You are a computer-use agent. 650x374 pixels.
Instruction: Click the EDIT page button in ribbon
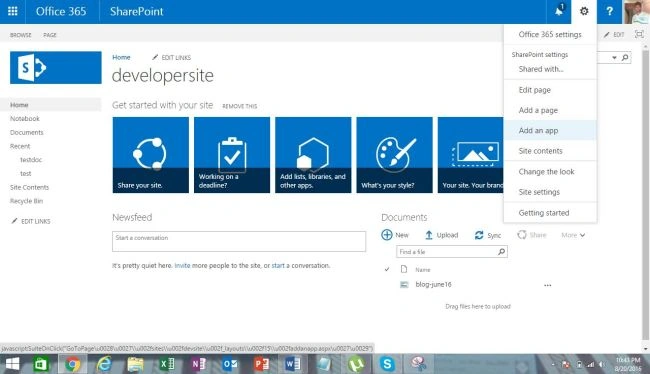(x=614, y=35)
